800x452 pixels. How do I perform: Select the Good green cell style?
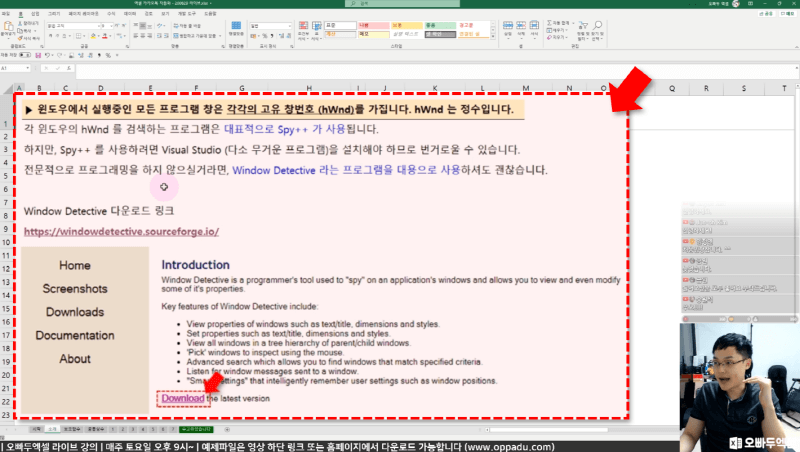click(440, 25)
